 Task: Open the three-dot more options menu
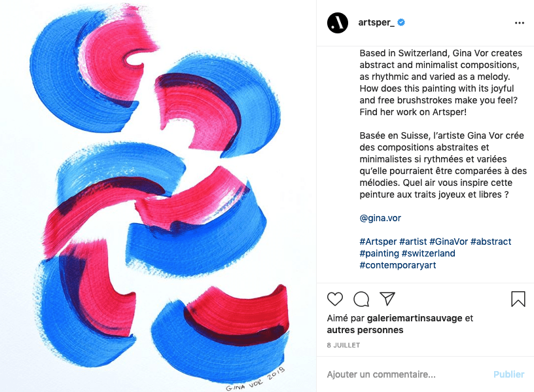520,23
